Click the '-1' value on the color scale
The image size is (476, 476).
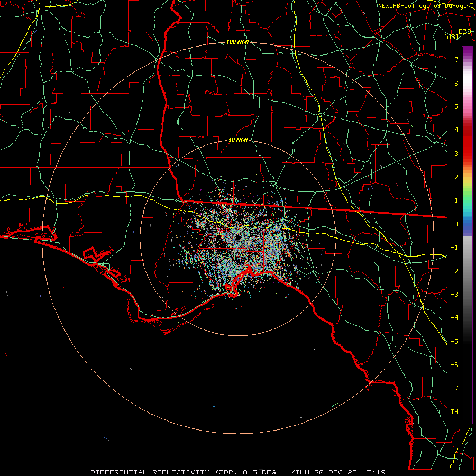[x=454, y=248]
